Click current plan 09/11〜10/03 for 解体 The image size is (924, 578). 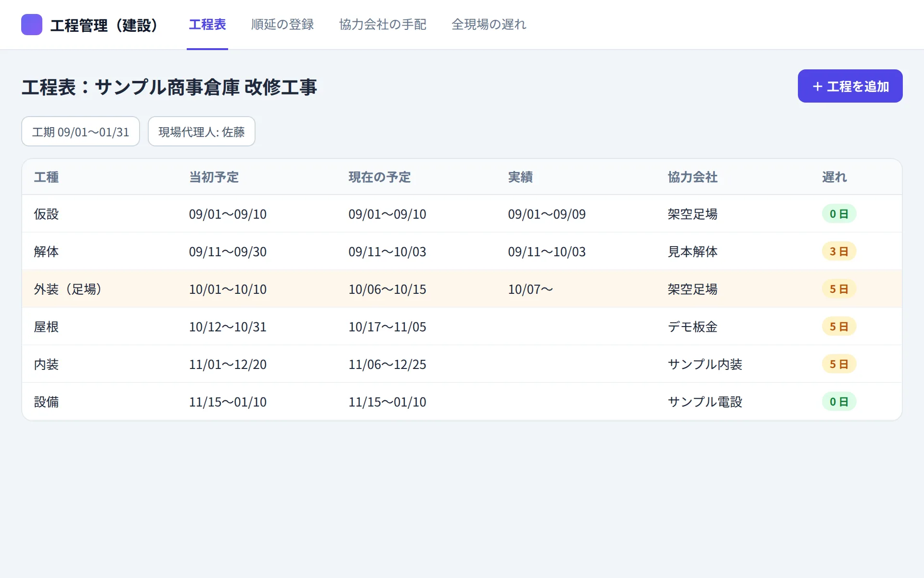387,251
